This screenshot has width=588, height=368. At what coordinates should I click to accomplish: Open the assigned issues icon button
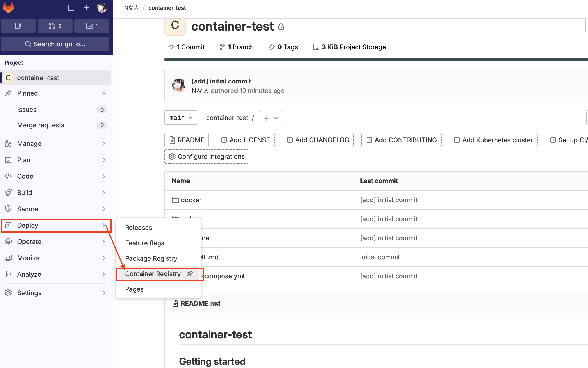(x=18, y=26)
